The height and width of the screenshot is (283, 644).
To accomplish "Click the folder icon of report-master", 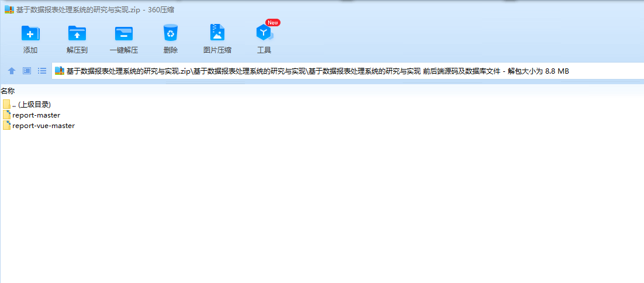I will (6, 115).
